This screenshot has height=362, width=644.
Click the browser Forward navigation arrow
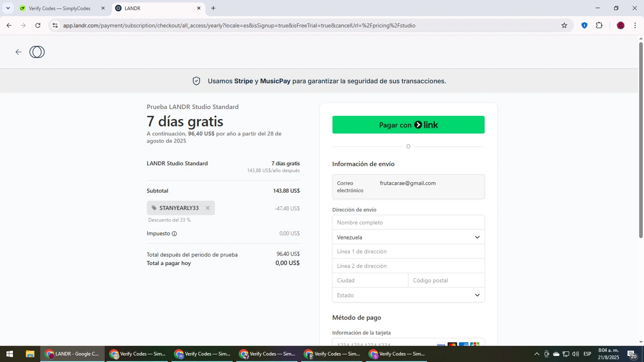(x=23, y=25)
